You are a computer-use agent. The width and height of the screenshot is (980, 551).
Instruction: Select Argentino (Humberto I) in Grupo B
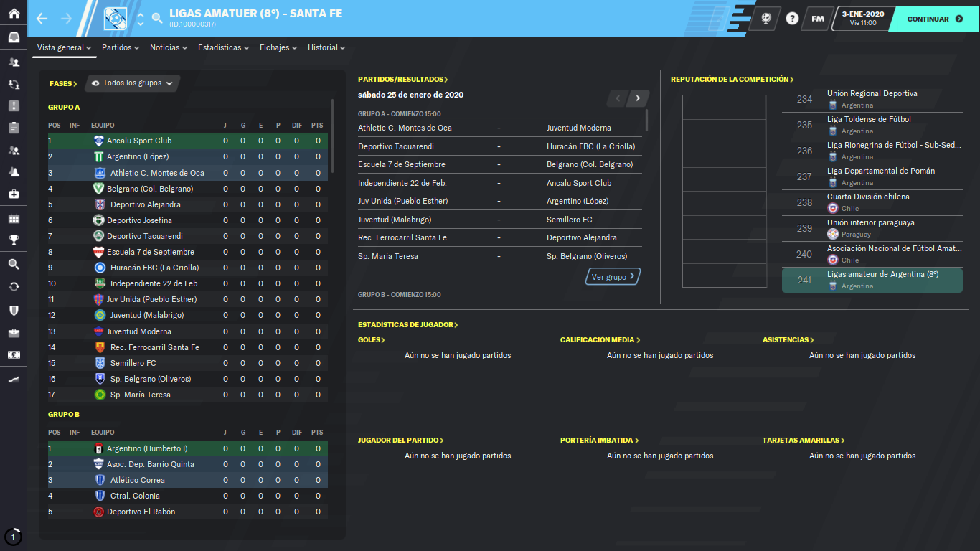(187, 448)
